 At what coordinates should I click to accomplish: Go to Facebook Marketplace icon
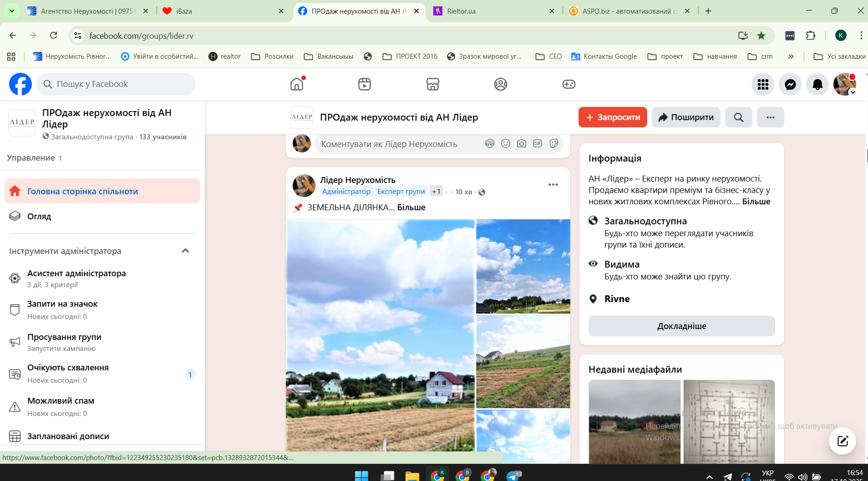[432, 84]
